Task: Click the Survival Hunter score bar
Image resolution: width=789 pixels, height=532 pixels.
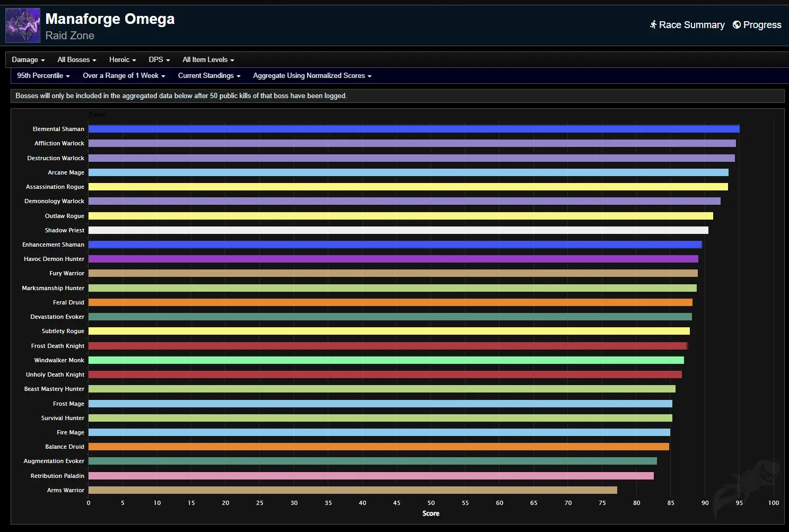Action: pyautogui.click(x=380, y=418)
